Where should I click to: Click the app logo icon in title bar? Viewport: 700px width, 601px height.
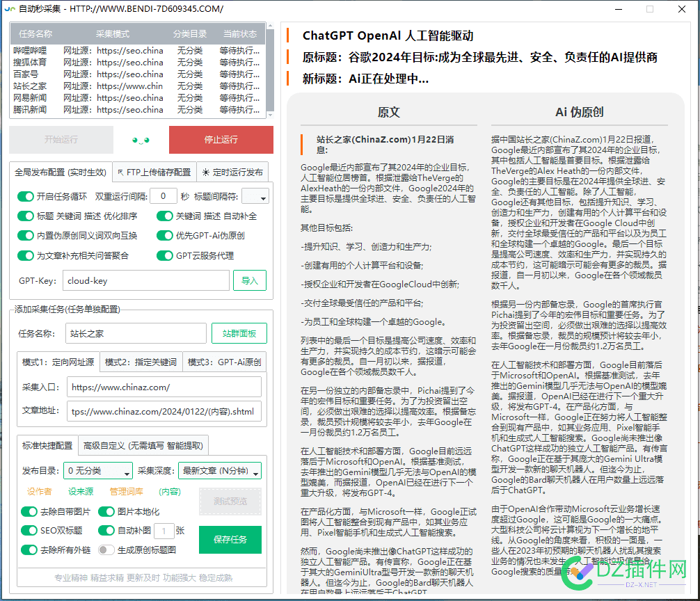(10, 9)
